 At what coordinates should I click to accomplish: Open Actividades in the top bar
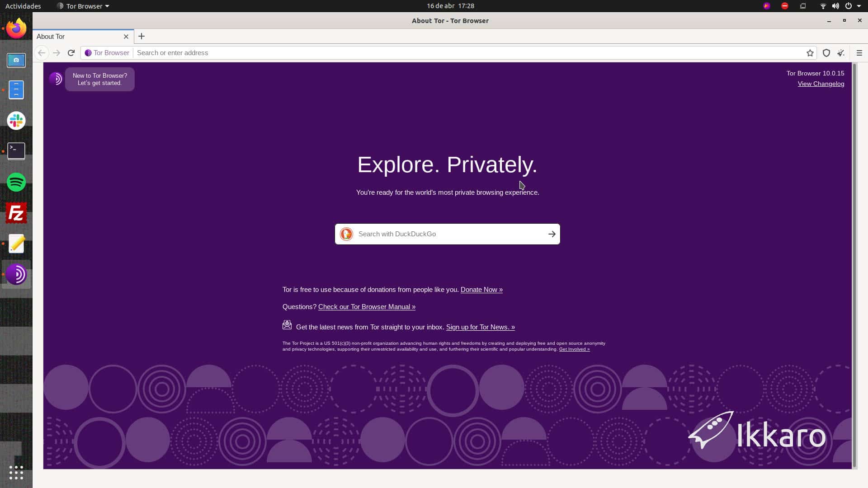click(23, 6)
